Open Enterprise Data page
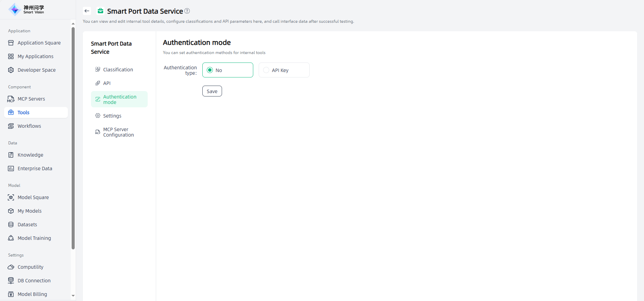 click(x=35, y=169)
